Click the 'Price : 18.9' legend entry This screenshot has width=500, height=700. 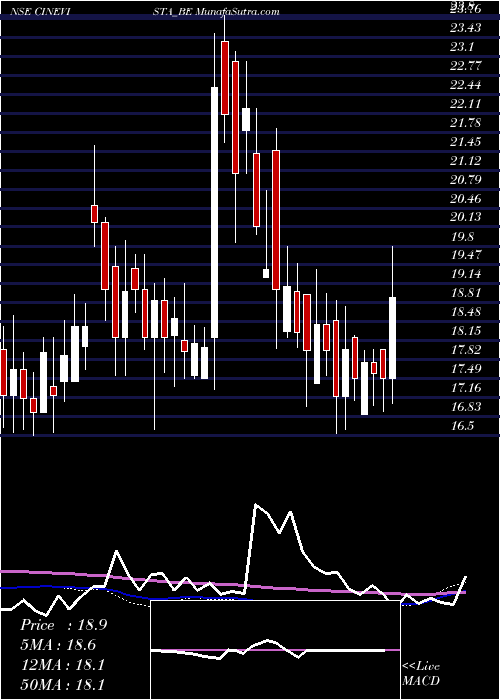coord(63,625)
